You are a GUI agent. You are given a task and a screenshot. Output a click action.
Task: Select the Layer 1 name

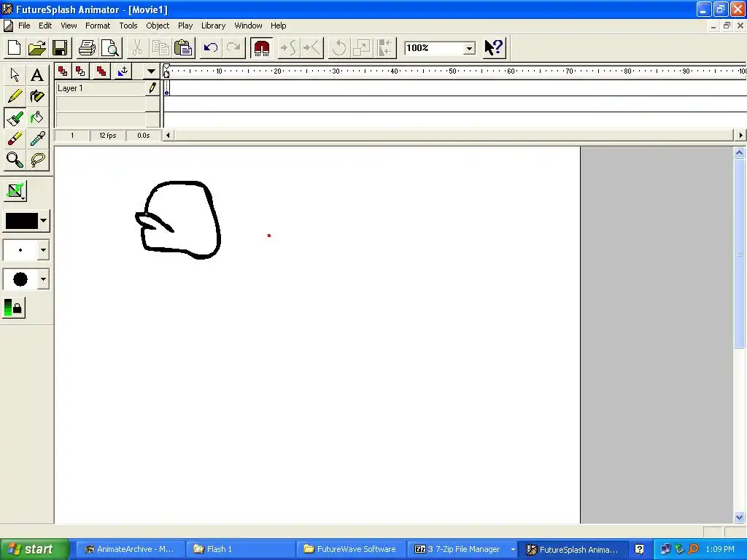pyautogui.click(x=70, y=88)
